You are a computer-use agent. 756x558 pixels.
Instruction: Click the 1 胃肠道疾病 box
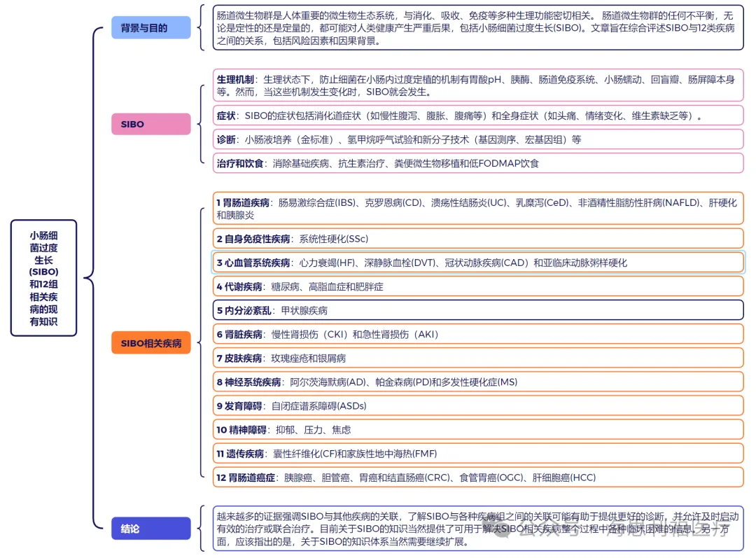[478, 209]
